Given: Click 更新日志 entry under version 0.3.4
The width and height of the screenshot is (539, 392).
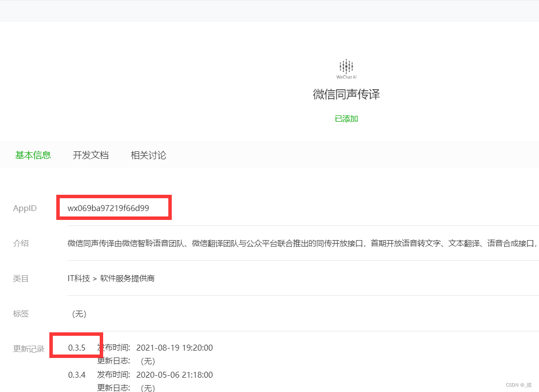Looking at the screenshot, I should click(126, 388).
